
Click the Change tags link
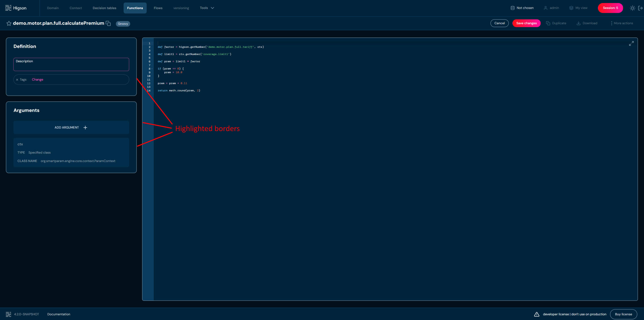point(37,80)
